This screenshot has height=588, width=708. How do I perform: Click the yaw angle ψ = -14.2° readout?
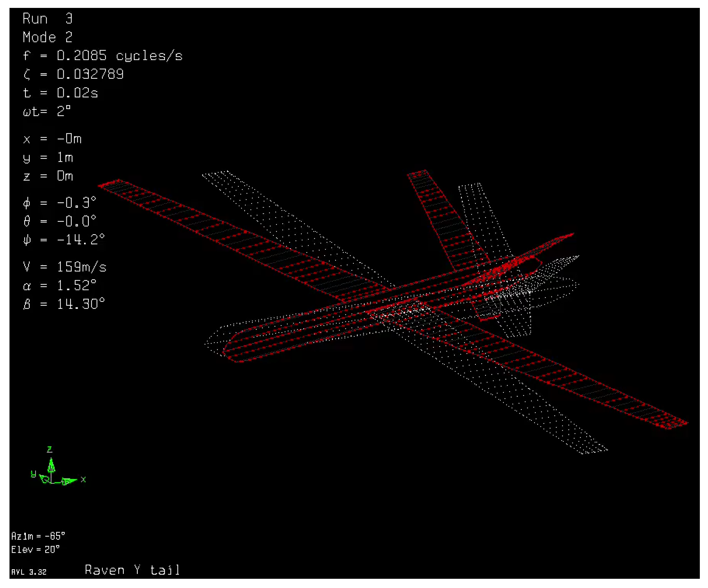pos(64,240)
